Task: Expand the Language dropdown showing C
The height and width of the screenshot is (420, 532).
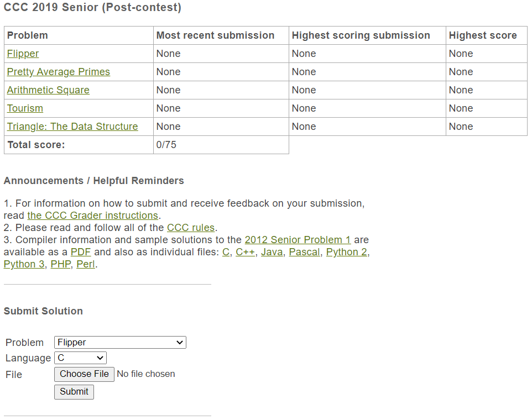Action: 80,358
